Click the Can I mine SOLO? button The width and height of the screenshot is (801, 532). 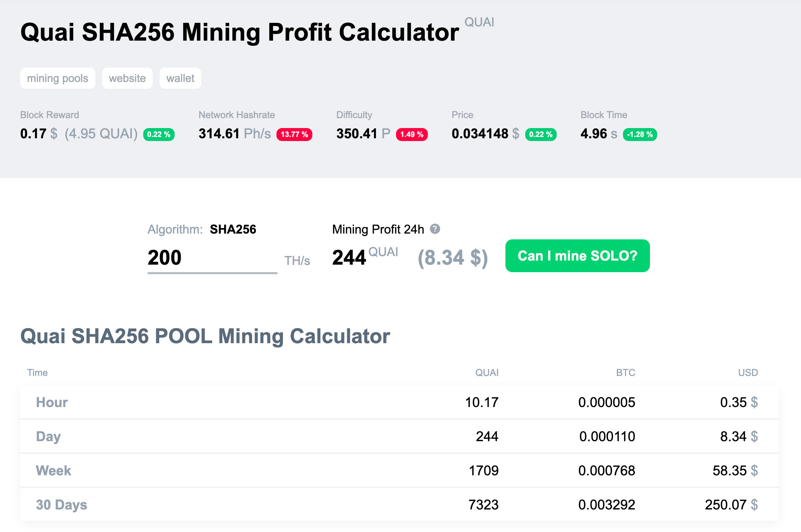click(x=577, y=256)
